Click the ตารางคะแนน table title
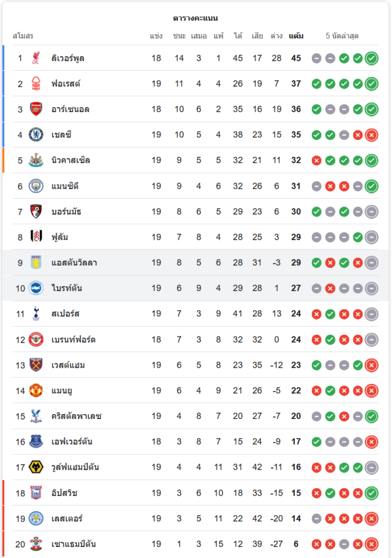392x558 pixels. click(195, 18)
